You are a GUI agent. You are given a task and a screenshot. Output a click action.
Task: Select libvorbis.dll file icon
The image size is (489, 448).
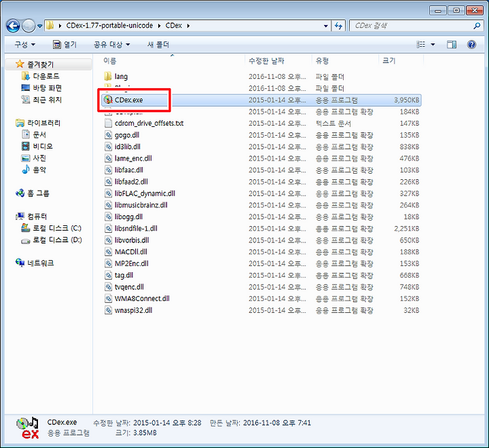tap(108, 240)
